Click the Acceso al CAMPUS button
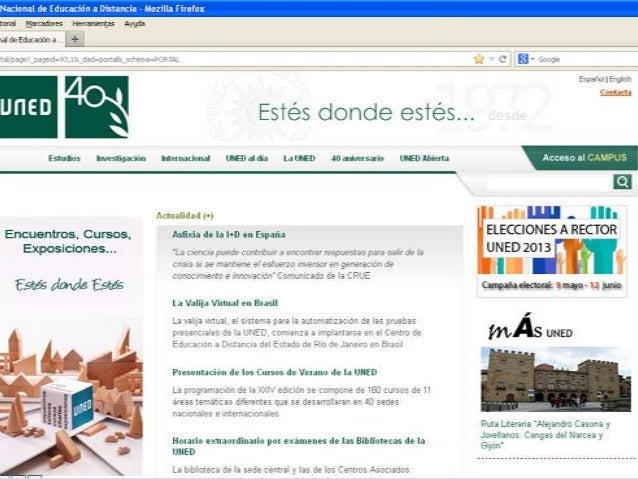This screenshot has height=479, width=638. click(x=584, y=158)
